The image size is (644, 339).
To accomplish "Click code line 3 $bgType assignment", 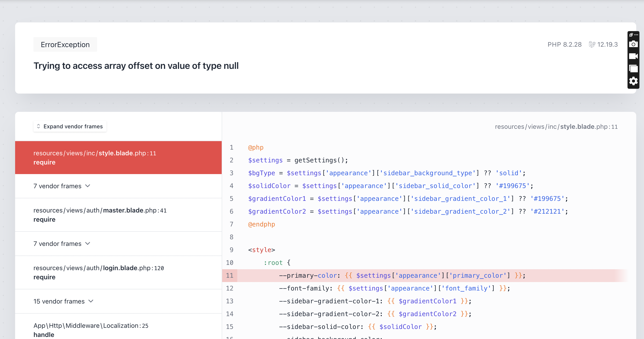I will click(387, 173).
